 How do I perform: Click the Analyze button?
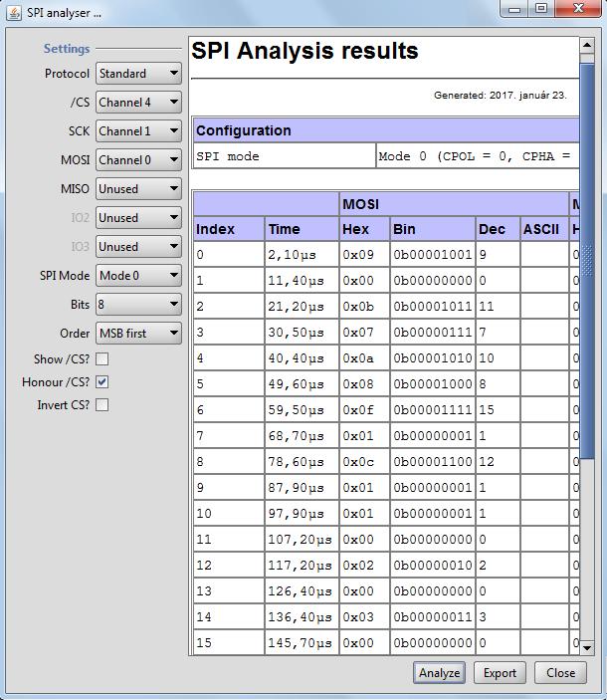(x=439, y=673)
